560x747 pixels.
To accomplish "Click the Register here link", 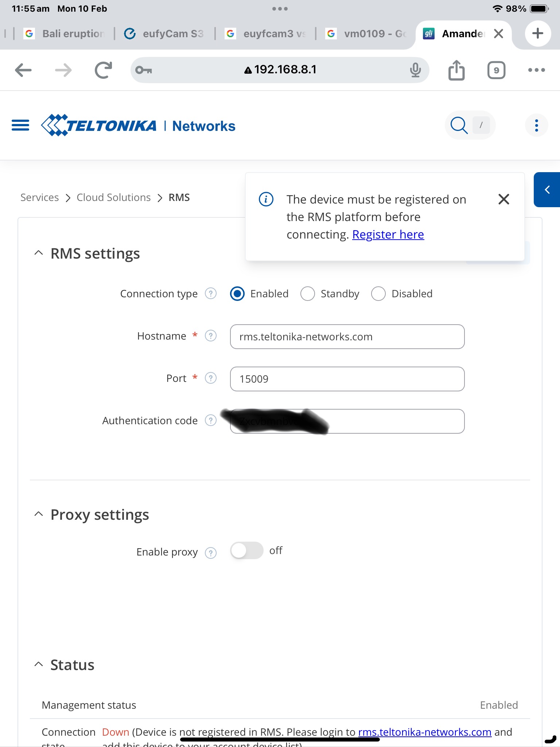I will click(x=388, y=234).
